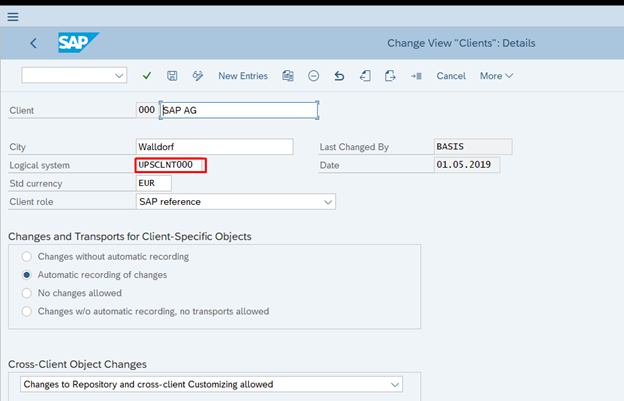
Task: Click into the SAP AG client name field
Action: click(239, 110)
